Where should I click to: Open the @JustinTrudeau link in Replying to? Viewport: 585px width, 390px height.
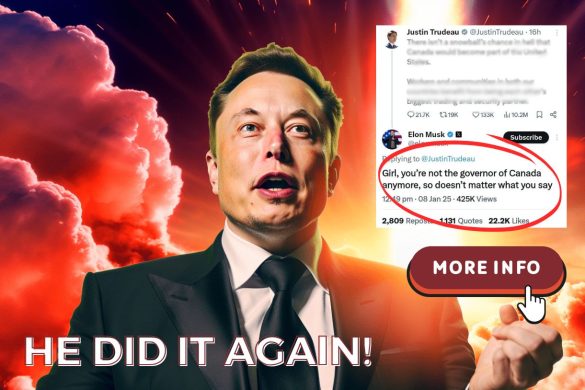(x=448, y=159)
